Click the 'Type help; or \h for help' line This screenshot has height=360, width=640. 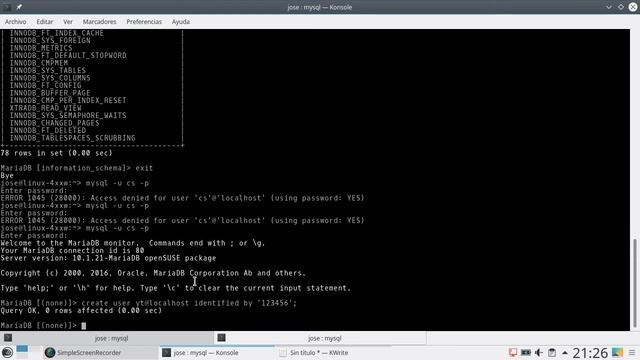pos(176,288)
